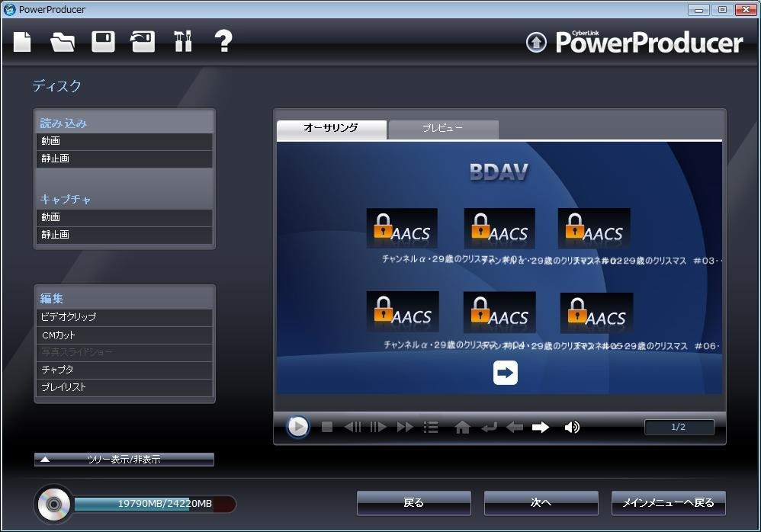Go to menu home in the playback controls
Screen dimensions: 761x532
[x=463, y=428]
